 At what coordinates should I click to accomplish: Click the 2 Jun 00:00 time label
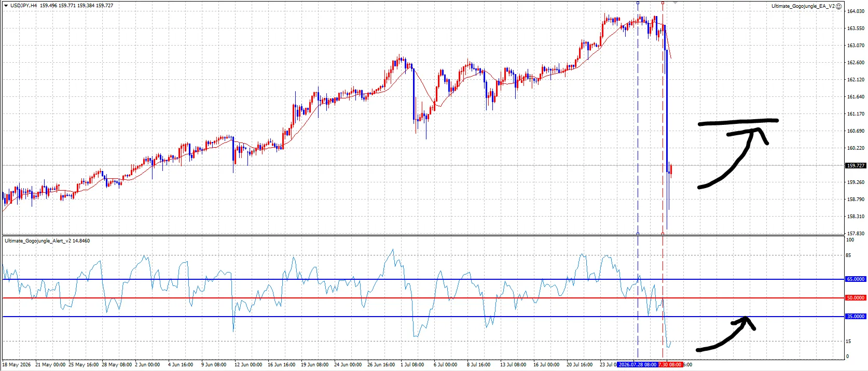point(147,365)
